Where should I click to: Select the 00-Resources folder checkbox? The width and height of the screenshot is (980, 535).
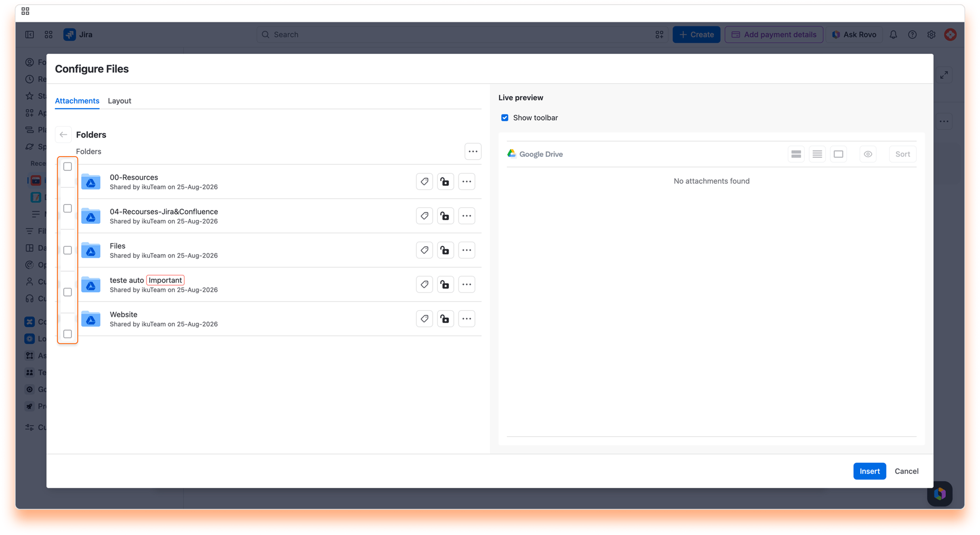[68, 167]
